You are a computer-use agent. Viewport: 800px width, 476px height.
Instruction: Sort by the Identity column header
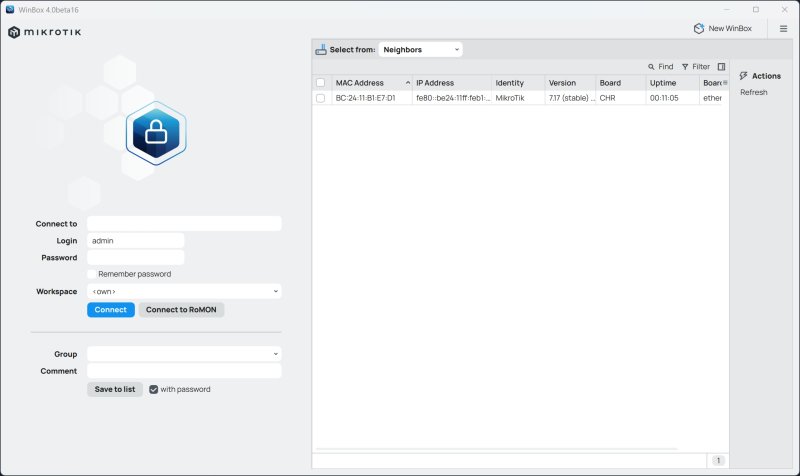pos(518,83)
